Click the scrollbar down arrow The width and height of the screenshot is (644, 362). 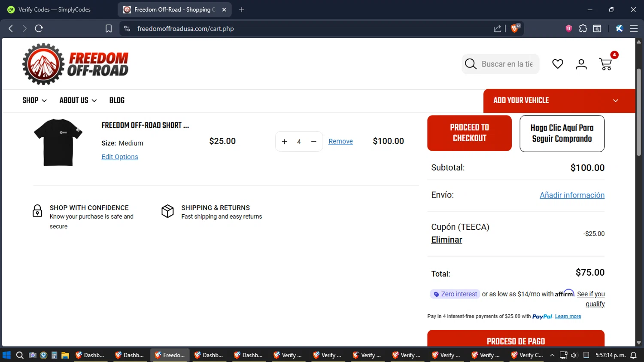pos(639,343)
